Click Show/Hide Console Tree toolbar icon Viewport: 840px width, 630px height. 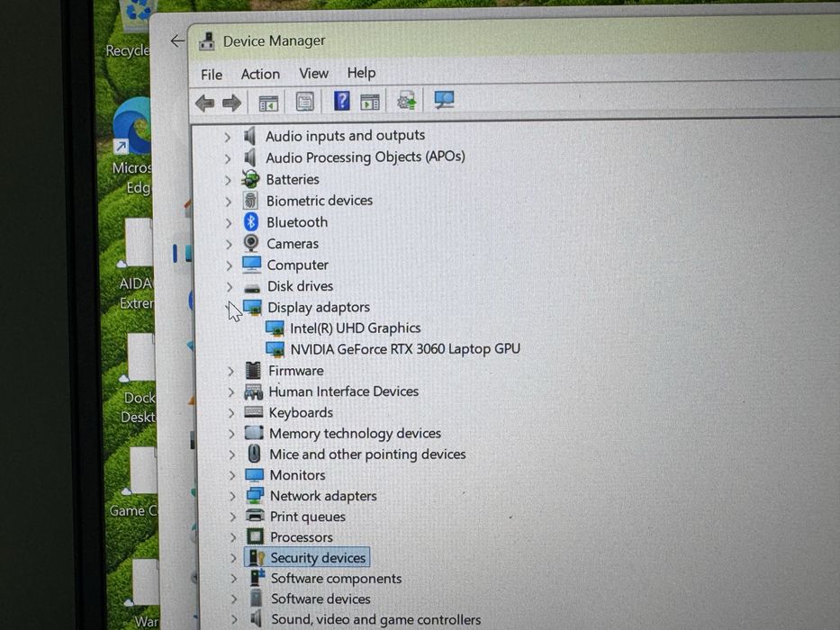(x=268, y=103)
